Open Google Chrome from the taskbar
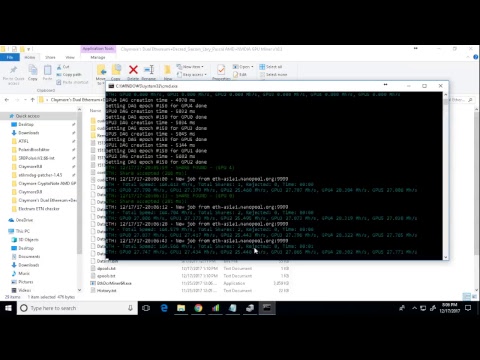The image size is (480, 360). point(198,308)
